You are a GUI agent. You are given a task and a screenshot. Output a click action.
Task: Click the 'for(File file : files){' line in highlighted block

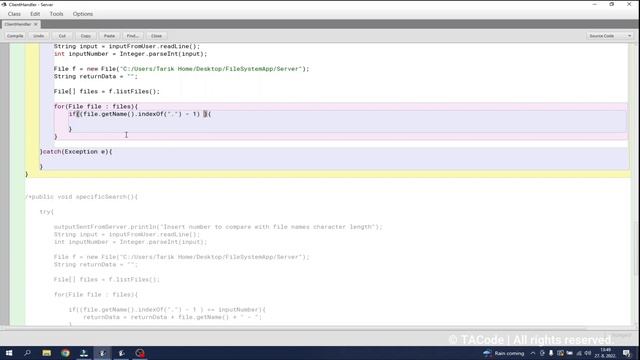point(96,107)
